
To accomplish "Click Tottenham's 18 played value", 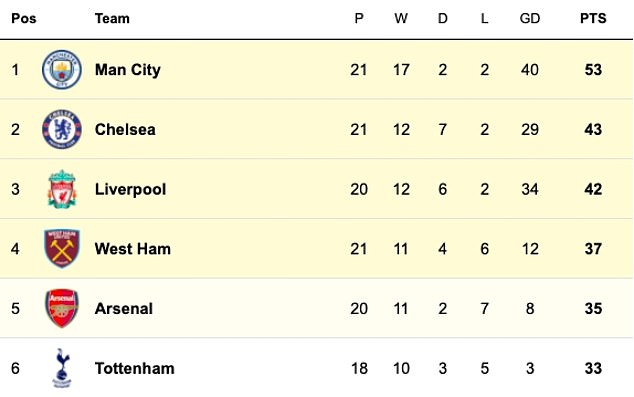I will tap(359, 369).
